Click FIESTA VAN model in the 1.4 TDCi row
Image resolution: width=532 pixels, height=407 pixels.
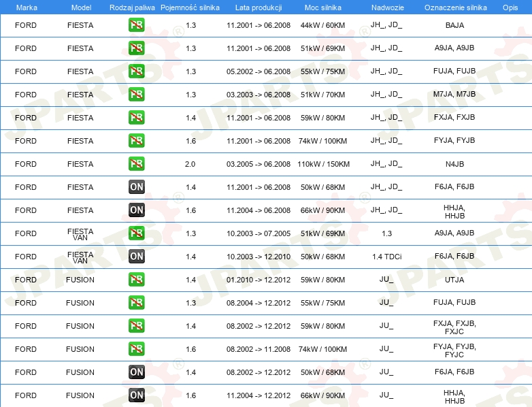(80, 257)
